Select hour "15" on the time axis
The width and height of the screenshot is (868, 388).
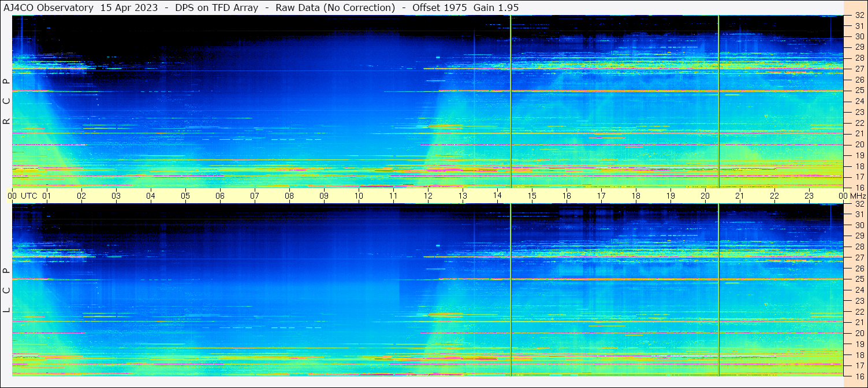pyautogui.click(x=532, y=196)
